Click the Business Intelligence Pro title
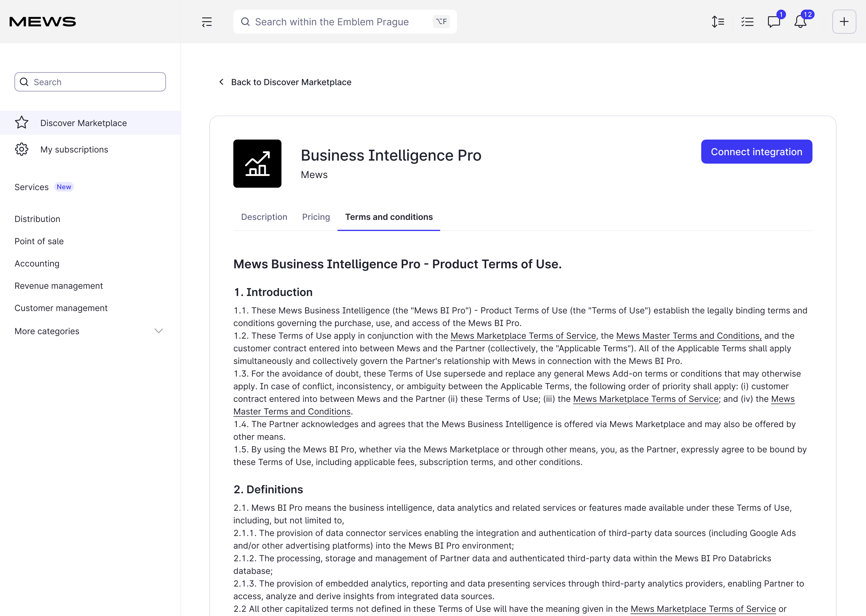Screen dimensions: 866x616 391,155
